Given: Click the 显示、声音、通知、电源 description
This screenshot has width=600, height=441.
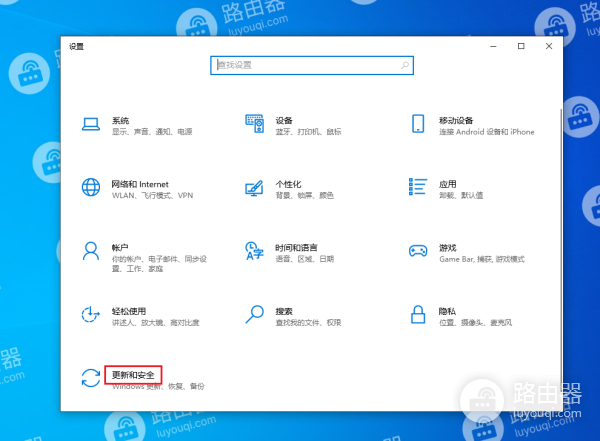Looking at the screenshot, I should 152,132.
